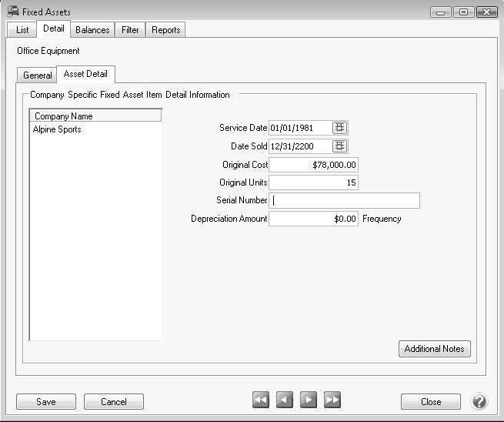This screenshot has height=422, width=504.
Task: Open the help question mark icon
Action: pyautogui.click(x=479, y=401)
